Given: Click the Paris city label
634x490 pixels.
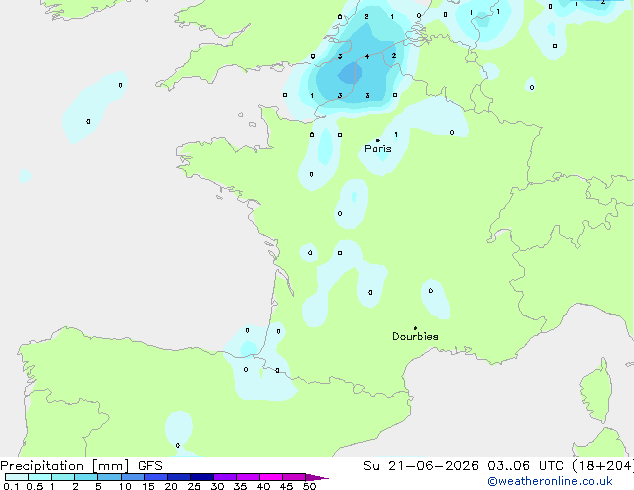Looking at the screenshot, I should click(378, 149).
